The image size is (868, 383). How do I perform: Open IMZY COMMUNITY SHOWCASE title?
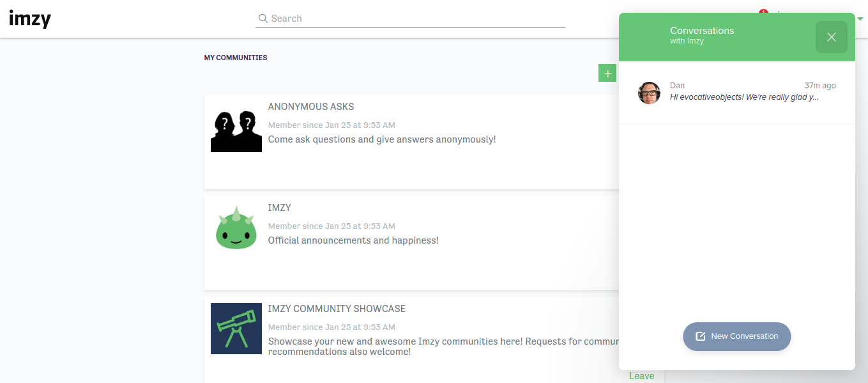(x=337, y=309)
